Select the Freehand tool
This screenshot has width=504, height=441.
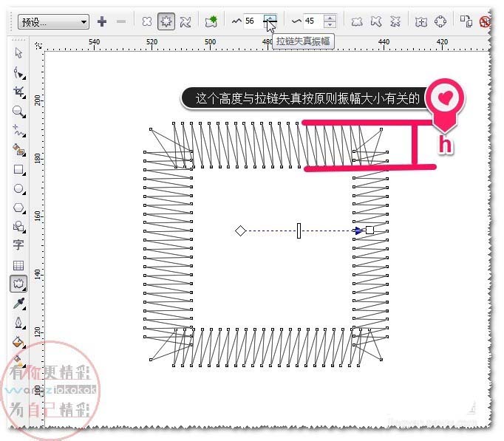pyautogui.click(x=18, y=131)
